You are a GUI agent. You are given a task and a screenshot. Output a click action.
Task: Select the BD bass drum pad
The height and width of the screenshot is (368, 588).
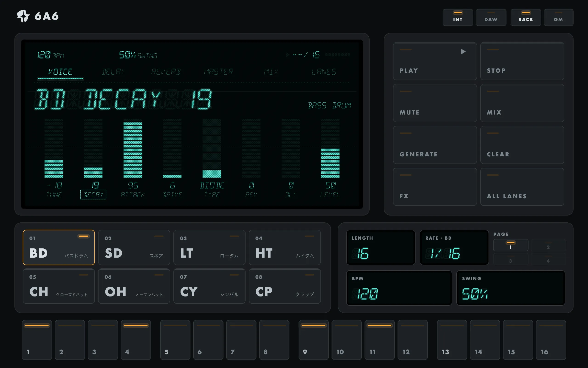[x=59, y=247]
